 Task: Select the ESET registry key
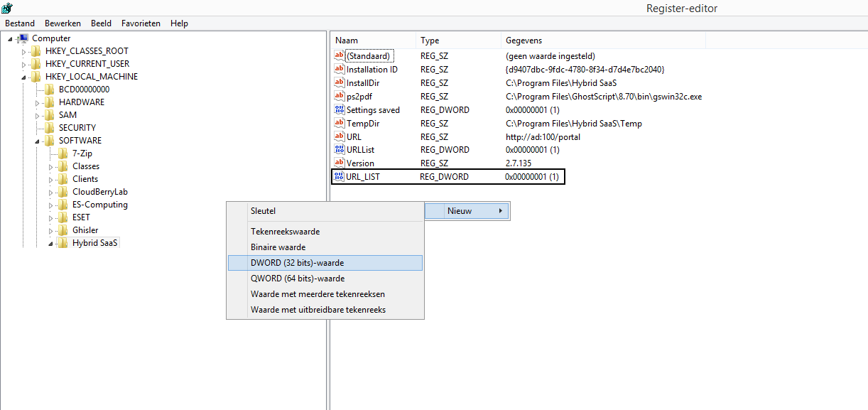pos(81,217)
